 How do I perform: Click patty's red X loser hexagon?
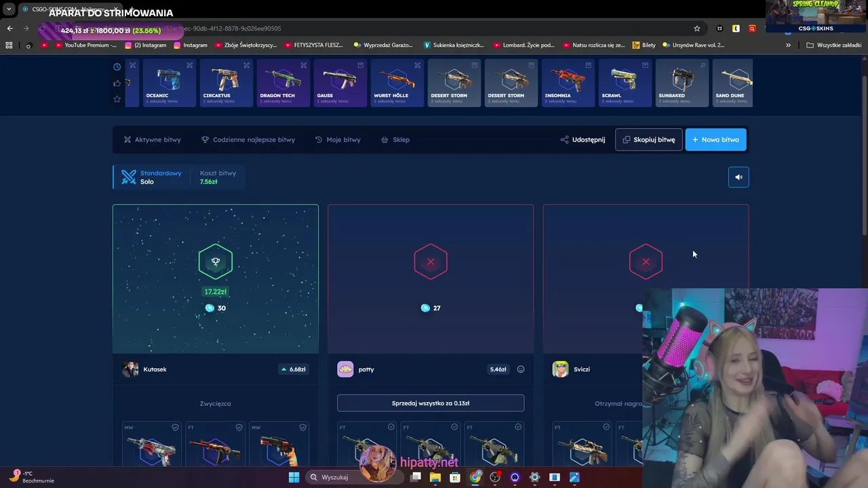tap(431, 262)
